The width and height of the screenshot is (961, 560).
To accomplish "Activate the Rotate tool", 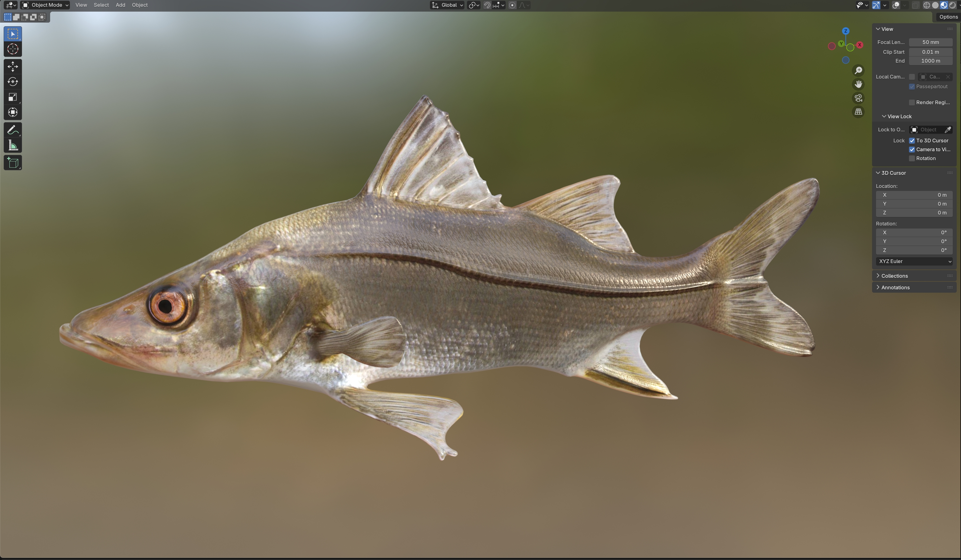I will tap(13, 82).
